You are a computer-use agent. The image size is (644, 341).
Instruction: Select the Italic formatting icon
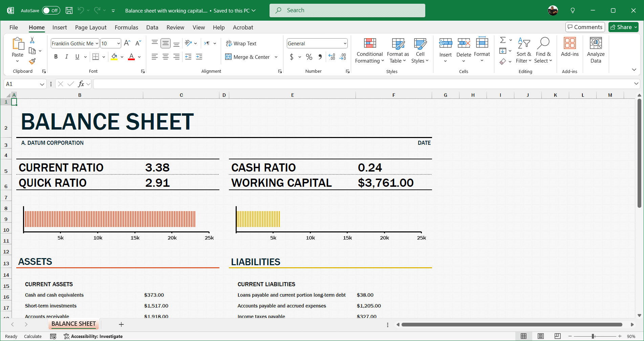[67, 56]
